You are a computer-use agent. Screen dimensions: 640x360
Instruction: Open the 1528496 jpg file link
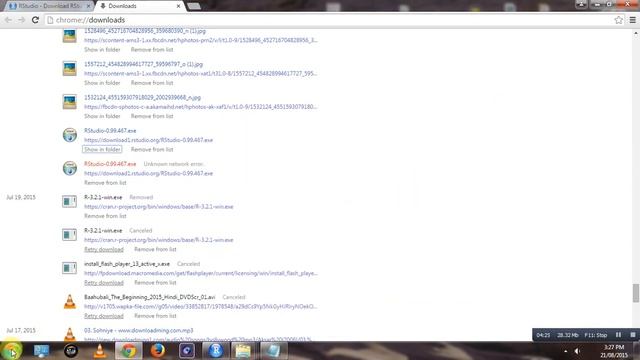(145, 31)
